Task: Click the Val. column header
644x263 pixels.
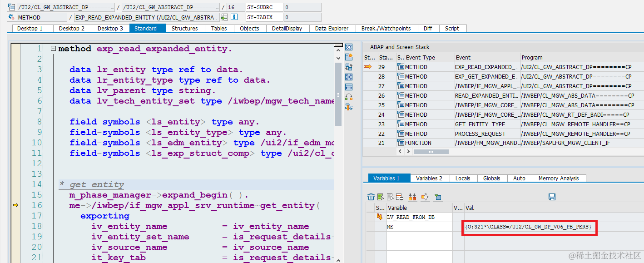Action: point(553,208)
